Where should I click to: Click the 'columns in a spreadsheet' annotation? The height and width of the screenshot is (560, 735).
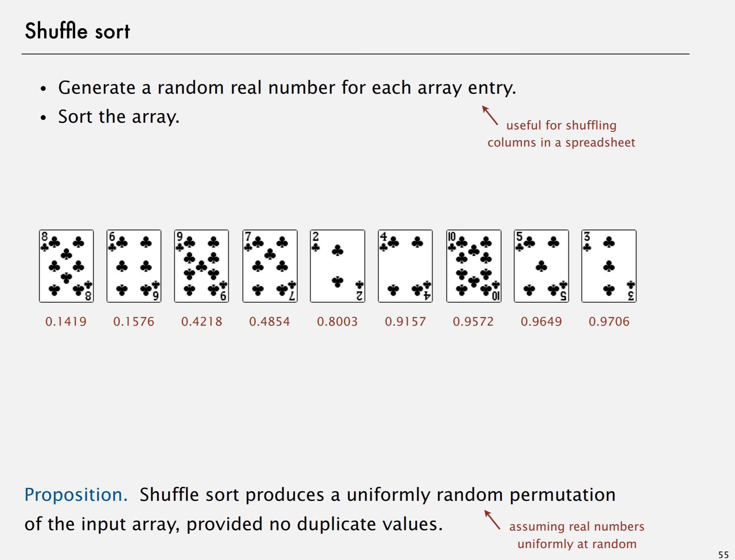[561, 143]
